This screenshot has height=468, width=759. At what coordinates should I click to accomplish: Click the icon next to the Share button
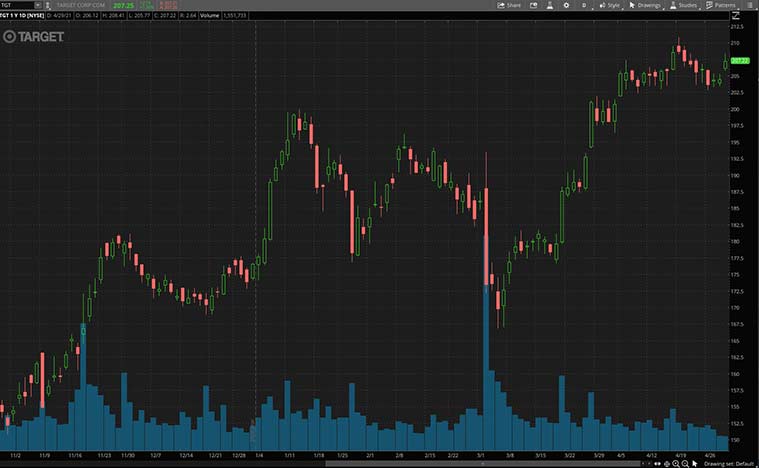click(535, 5)
